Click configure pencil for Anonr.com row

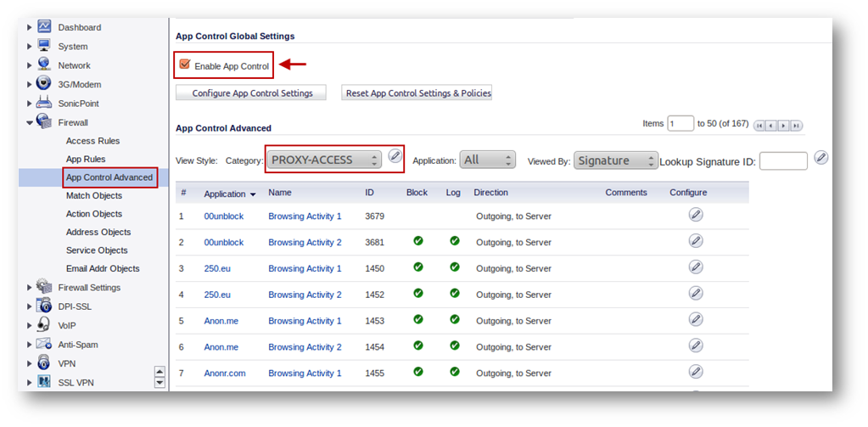[696, 372]
